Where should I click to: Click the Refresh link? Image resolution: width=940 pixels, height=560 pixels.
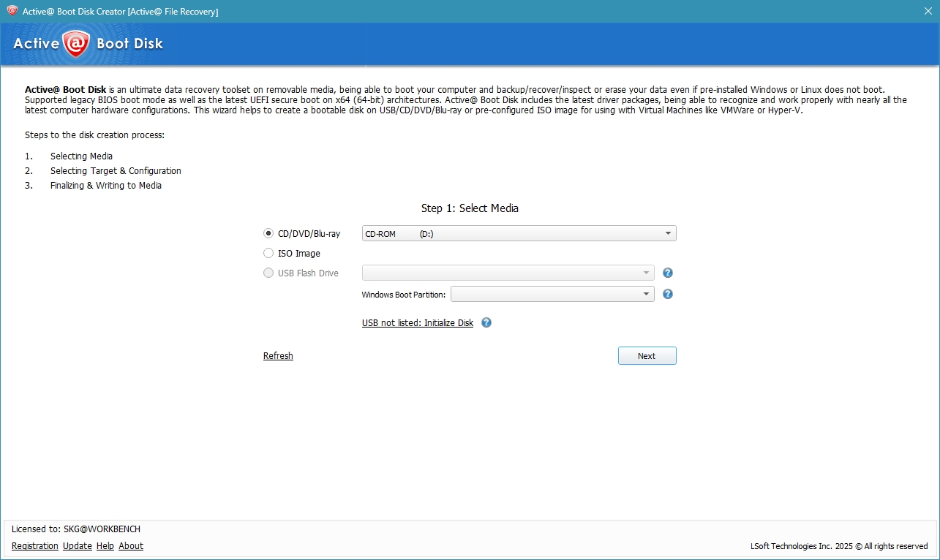[278, 356]
